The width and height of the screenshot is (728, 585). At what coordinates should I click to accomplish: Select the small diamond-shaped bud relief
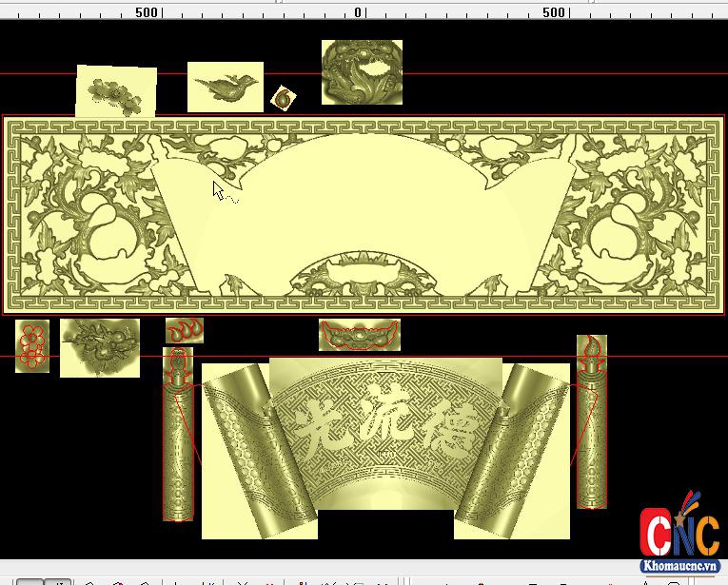coord(283,97)
